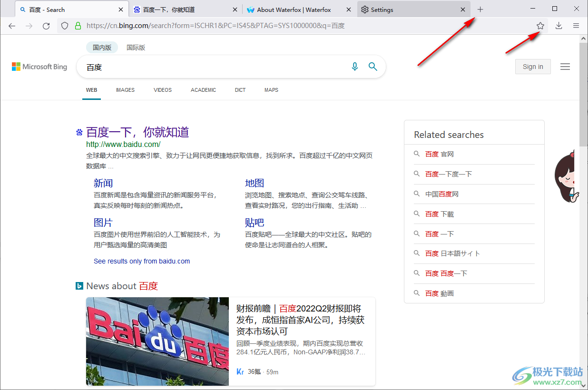Click search icon beside 中国百度网
This screenshot has width=588, height=390.
point(417,194)
